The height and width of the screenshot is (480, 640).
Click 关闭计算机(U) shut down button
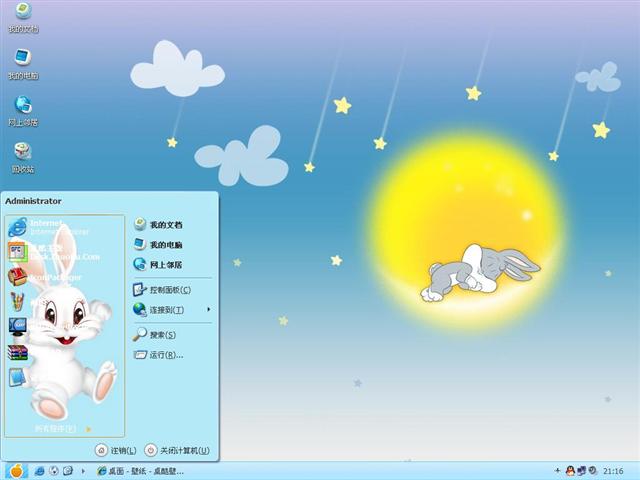coord(177,450)
